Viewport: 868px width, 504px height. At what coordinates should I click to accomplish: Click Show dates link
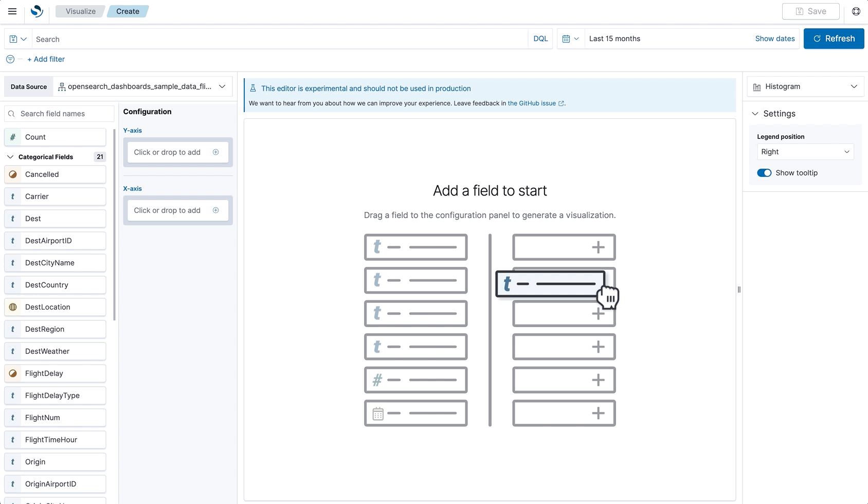775,39
